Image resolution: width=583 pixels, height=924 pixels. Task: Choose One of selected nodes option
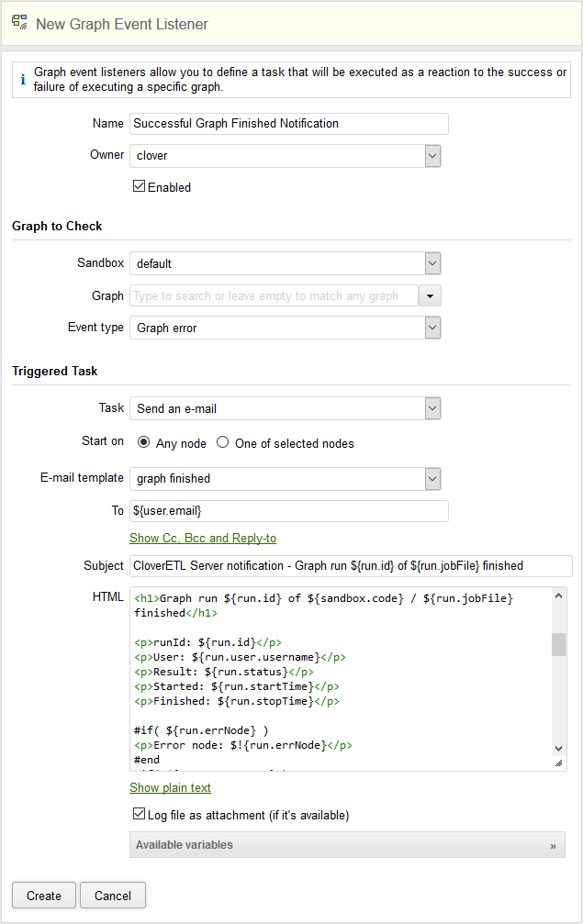coord(223,442)
